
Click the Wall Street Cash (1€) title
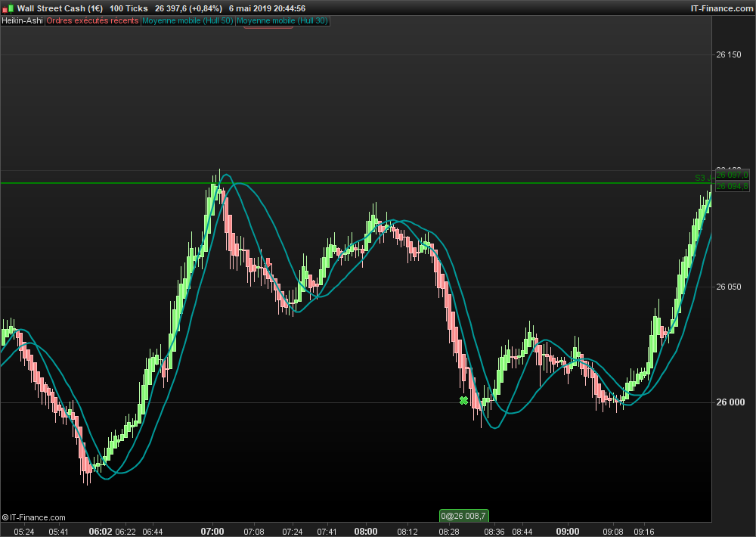click(60, 8)
